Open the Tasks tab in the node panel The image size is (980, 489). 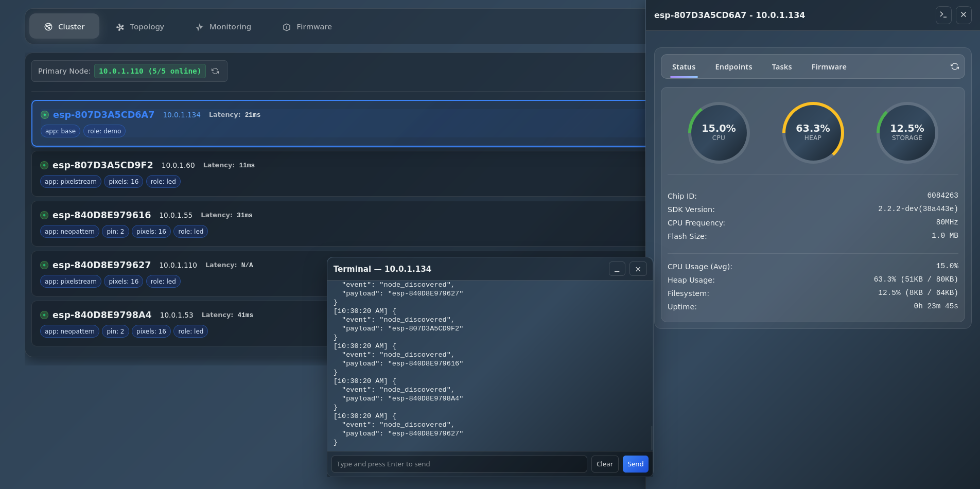781,67
